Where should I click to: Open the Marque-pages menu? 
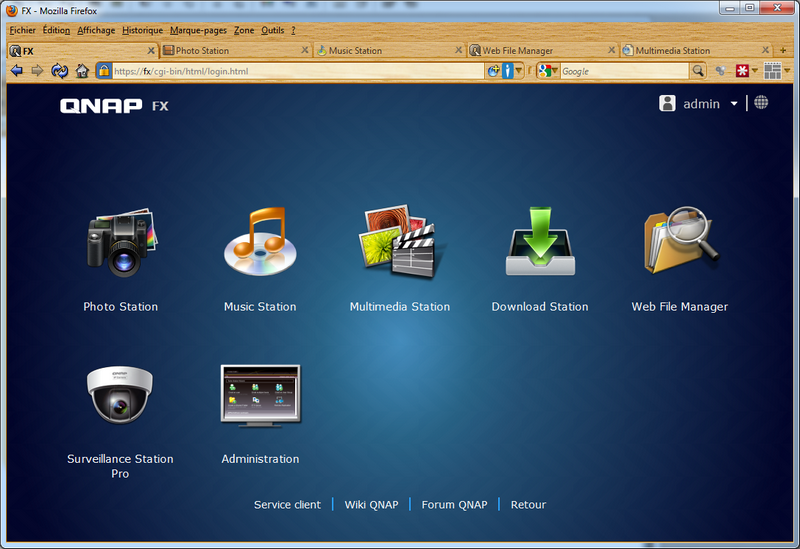coord(198,30)
